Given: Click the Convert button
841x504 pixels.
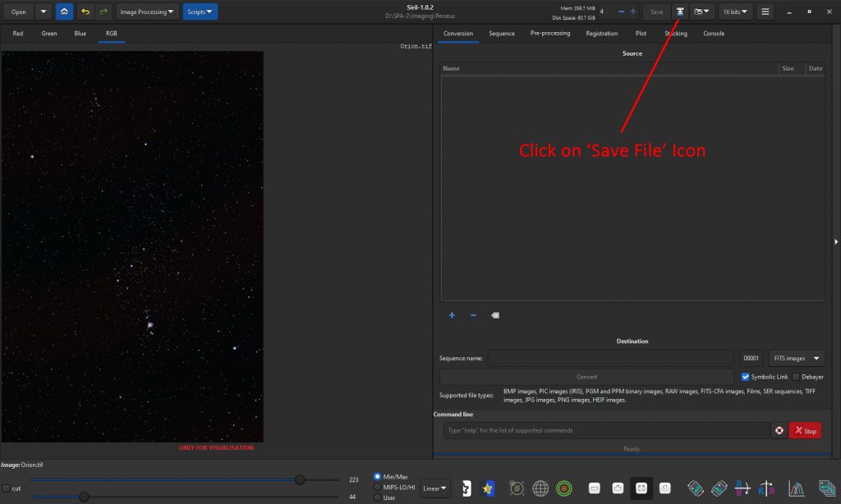Looking at the screenshot, I should [x=586, y=377].
